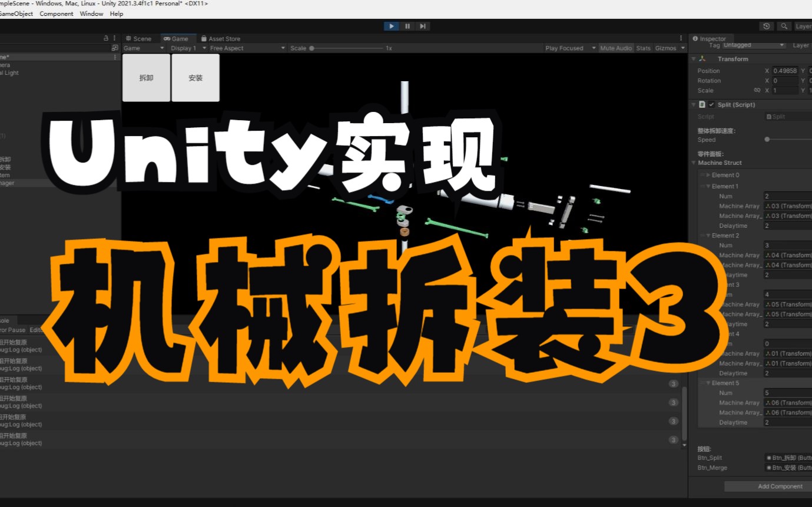Collapse the Transform component foldout
Viewport: 812px width, 507px height.
[693, 59]
